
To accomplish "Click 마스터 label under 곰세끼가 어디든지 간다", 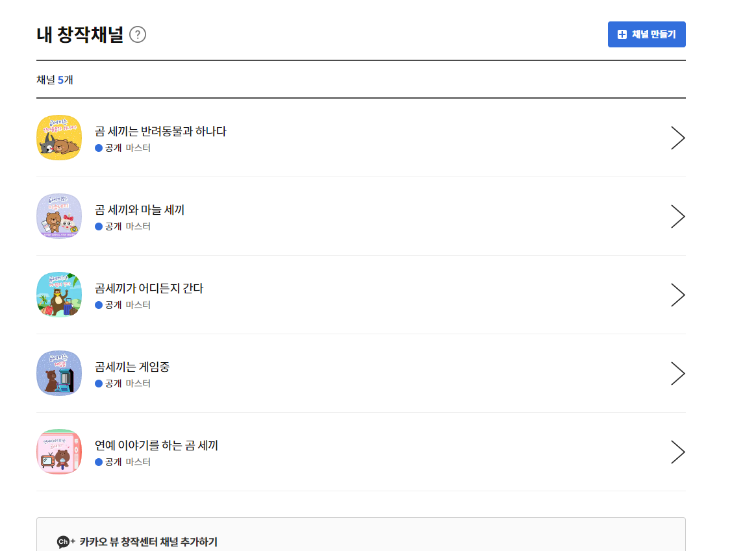I will pyautogui.click(x=138, y=305).
